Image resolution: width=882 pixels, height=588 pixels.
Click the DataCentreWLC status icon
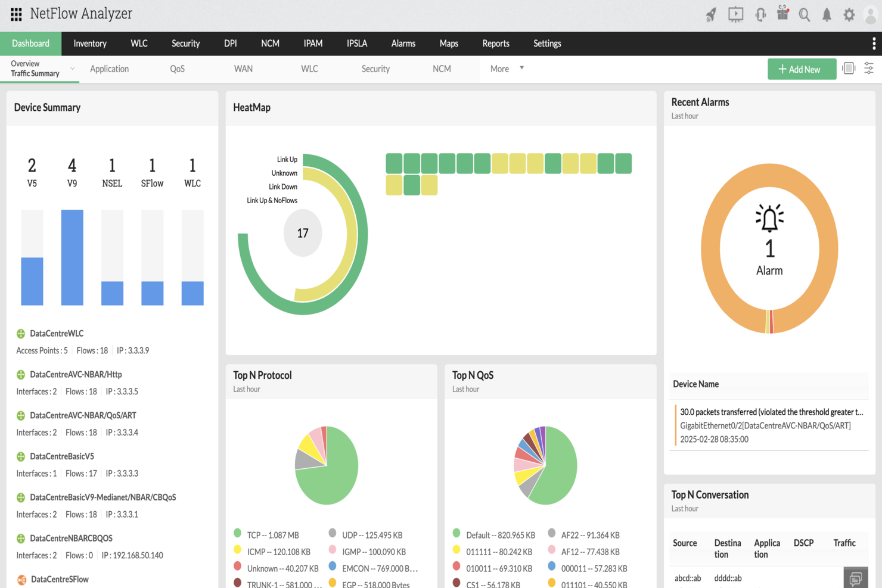pos(21,334)
